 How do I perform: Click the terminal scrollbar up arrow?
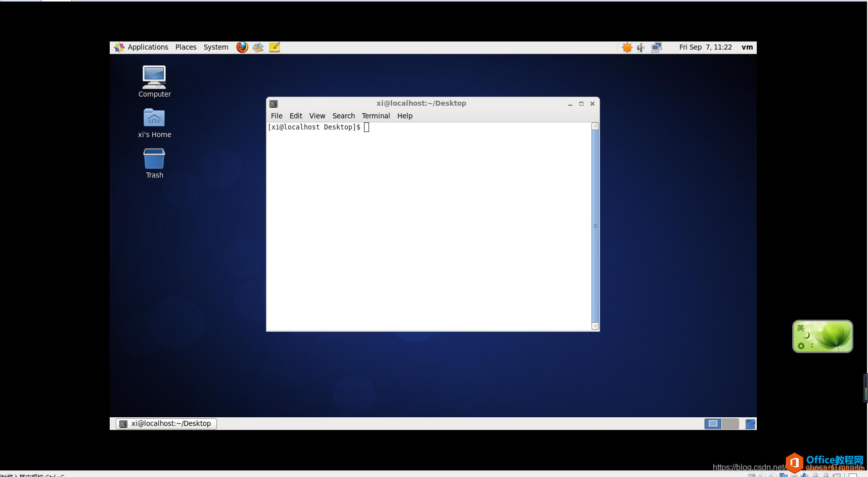coord(595,126)
